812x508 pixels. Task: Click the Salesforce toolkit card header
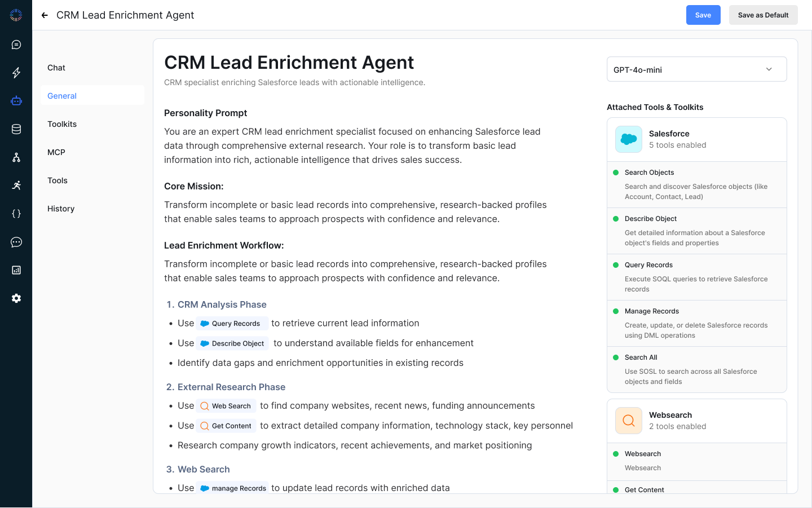click(x=696, y=139)
